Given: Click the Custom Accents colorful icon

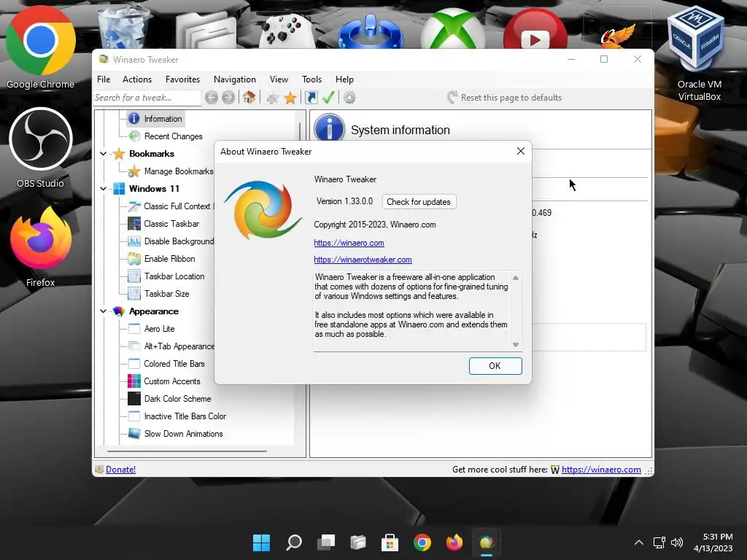Looking at the screenshot, I should pyautogui.click(x=134, y=381).
